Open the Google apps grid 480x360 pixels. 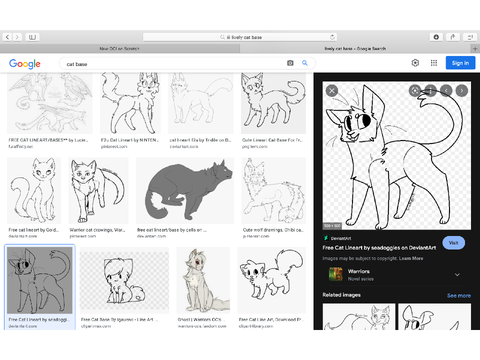point(434,63)
